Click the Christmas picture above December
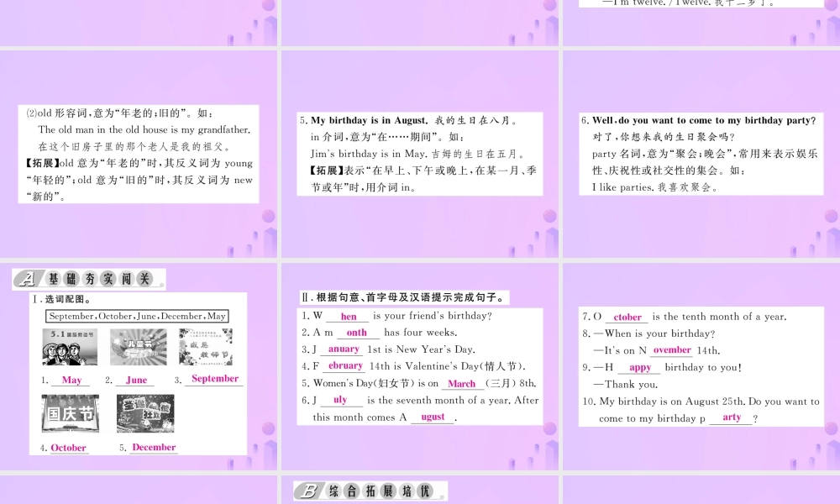Screen dimensions: 840x504 click(145, 413)
